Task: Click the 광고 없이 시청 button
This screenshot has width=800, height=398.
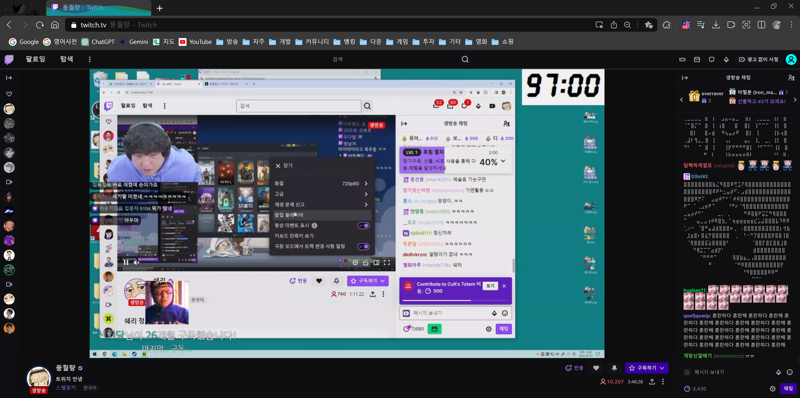Action: click(x=759, y=60)
